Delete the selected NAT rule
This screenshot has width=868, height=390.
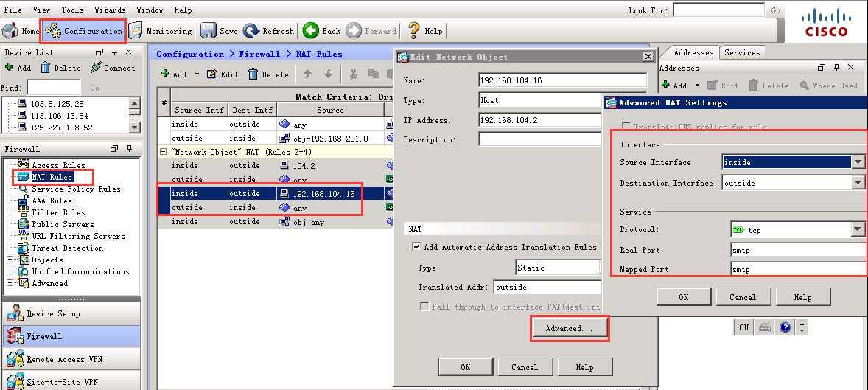[268, 74]
